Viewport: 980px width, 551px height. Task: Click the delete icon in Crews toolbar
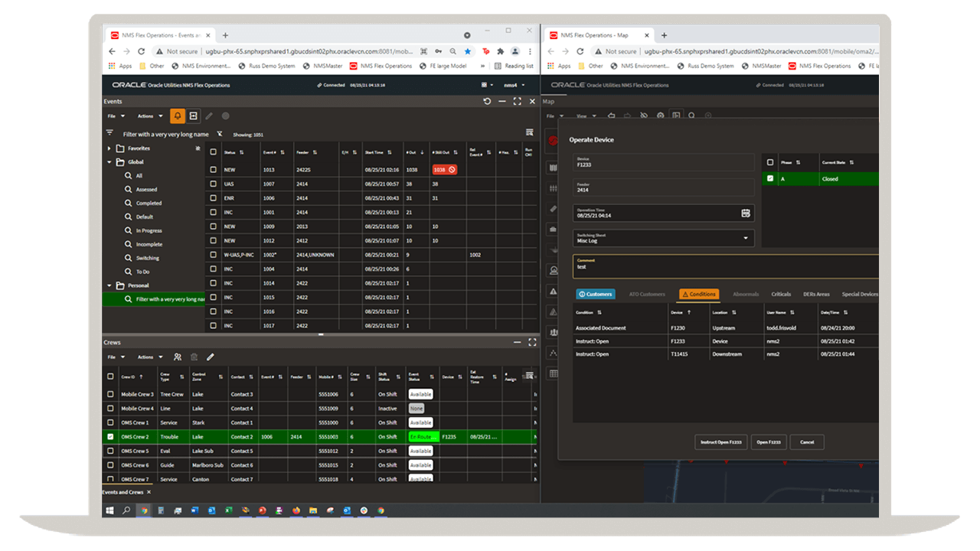(194, 357)
